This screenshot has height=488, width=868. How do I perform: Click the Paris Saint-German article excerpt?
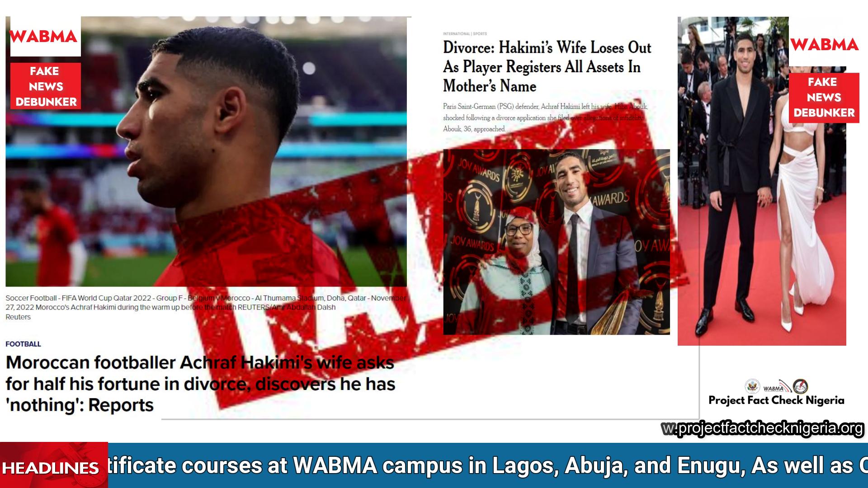[x=545, y=117]
